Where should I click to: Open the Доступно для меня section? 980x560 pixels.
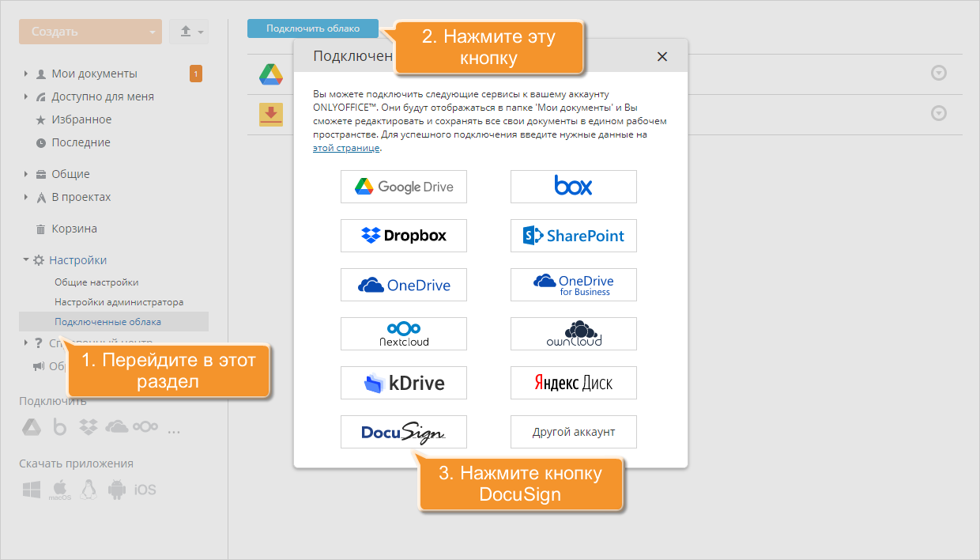103,96
